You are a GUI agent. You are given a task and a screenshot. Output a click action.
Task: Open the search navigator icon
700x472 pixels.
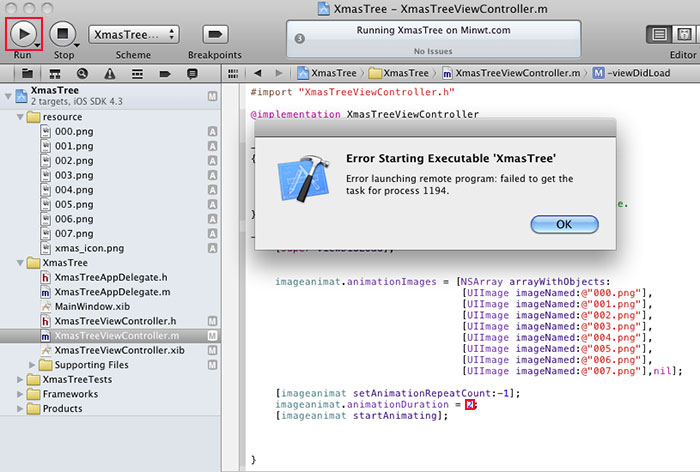click(82, 73)
